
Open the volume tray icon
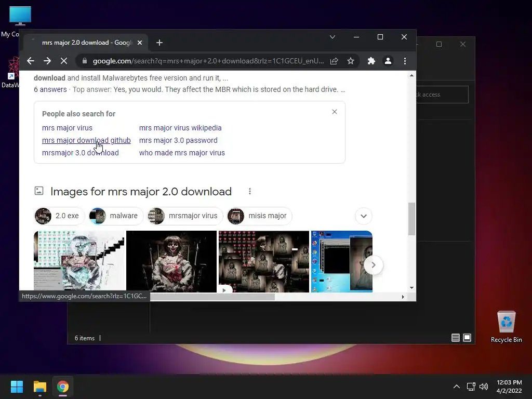click(x=484, y=387)
